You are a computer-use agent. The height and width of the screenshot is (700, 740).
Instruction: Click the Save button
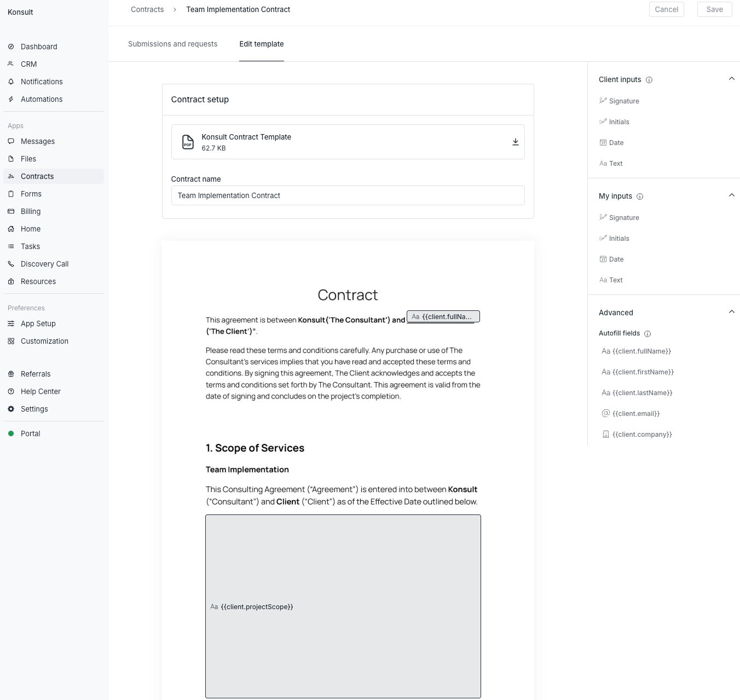click(714, 9)
